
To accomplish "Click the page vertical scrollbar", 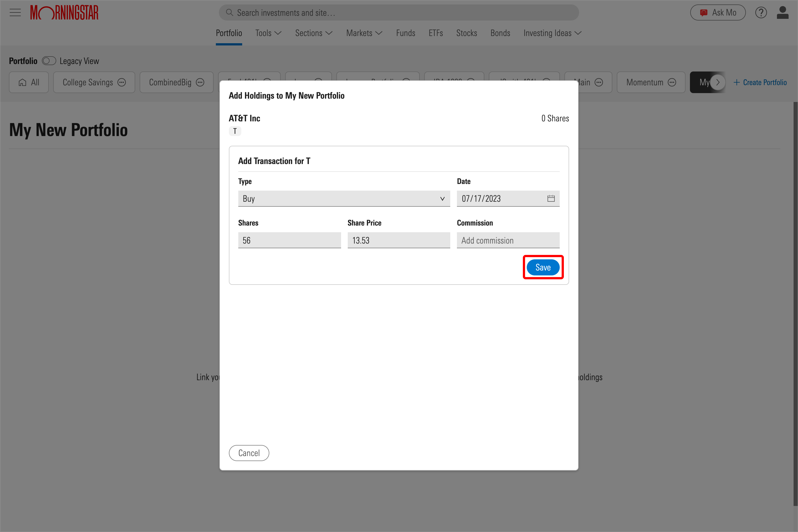I will 795,304.
